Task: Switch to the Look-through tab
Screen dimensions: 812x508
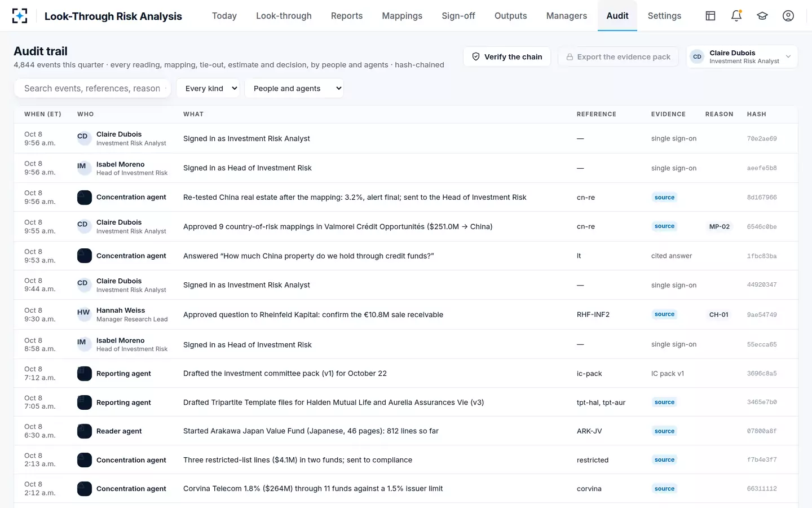Action: [284, 16]
